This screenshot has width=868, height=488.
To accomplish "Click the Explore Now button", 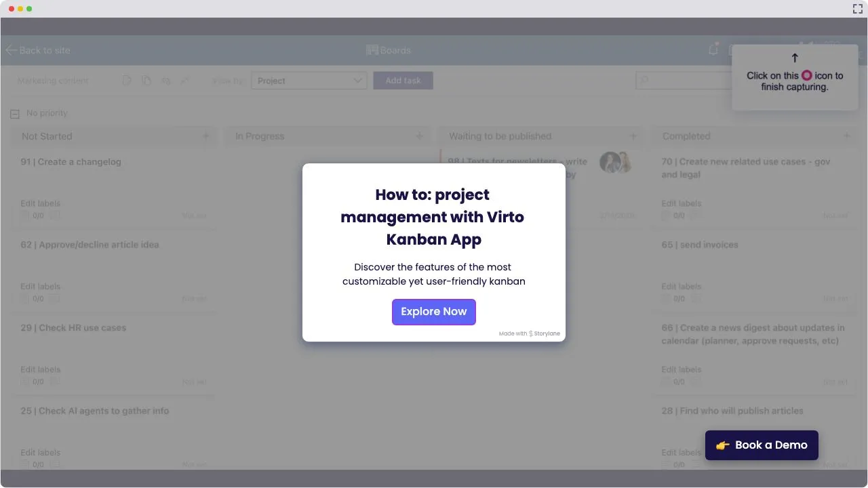I will pos(434,312).
